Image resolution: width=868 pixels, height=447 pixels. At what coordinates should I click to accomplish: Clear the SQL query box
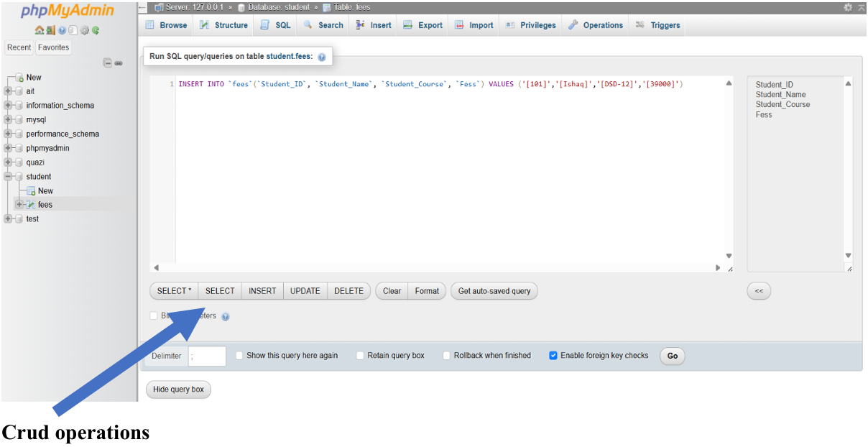click(392, 291)
